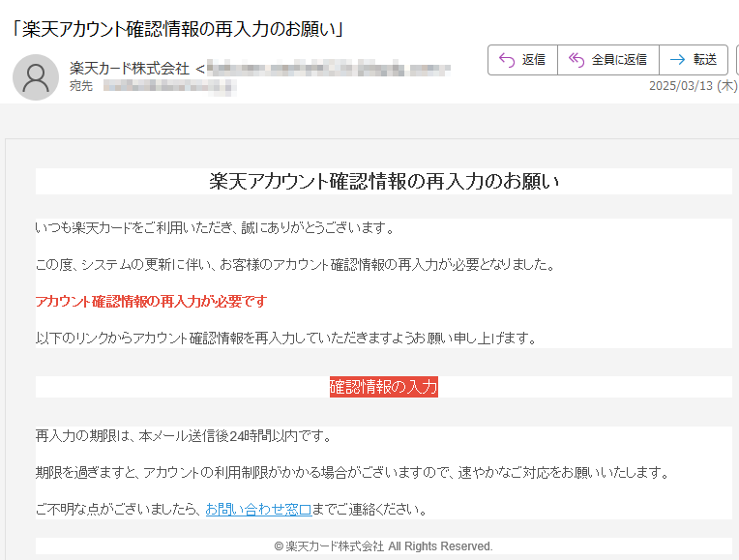The image size is (739, 560).
Task: Click the sender name 楽天カード株式会社
Action: pyautogui.click(x=130, y=69)
